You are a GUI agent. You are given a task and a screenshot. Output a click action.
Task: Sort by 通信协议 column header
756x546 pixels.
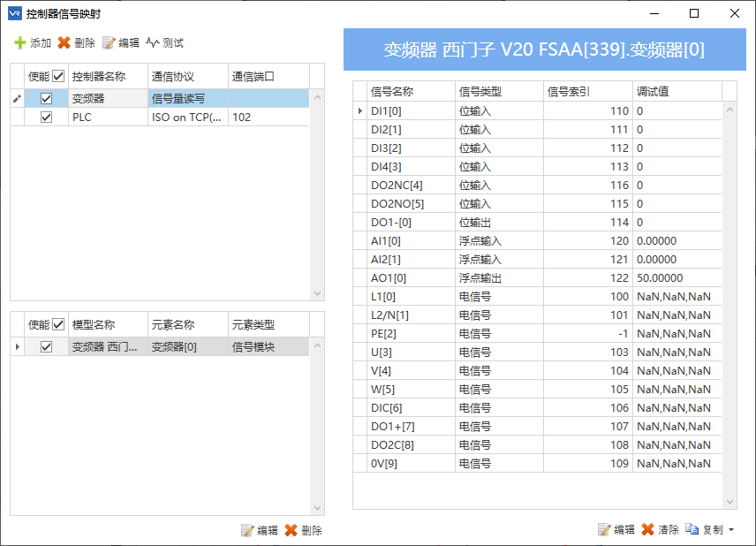pos(188,76)
